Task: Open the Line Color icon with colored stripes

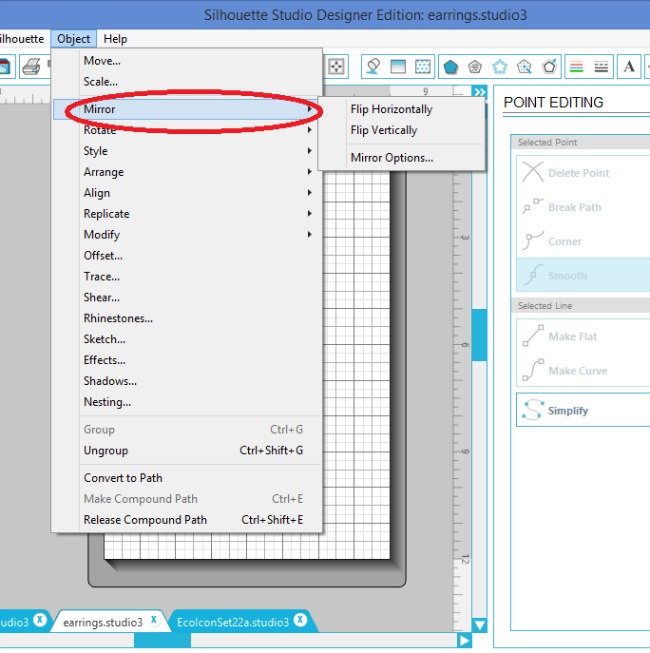Action: coord(576,67)
